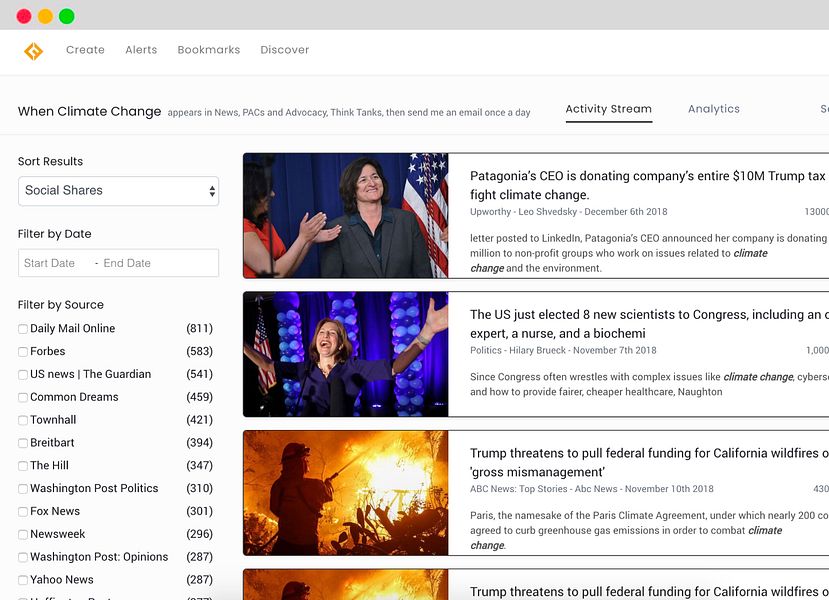829x600 pixels.
Task: Click the End Date field
Action: [x=127, y=263]
